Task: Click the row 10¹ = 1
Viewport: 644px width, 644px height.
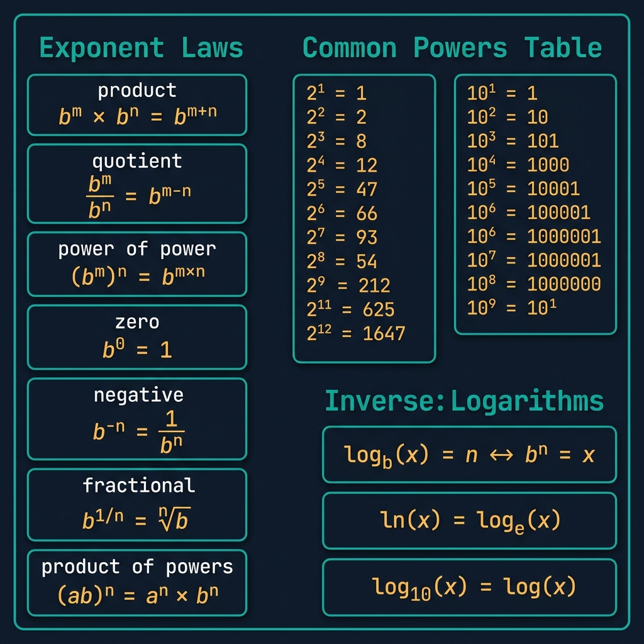Action: [x=502, y=93]
